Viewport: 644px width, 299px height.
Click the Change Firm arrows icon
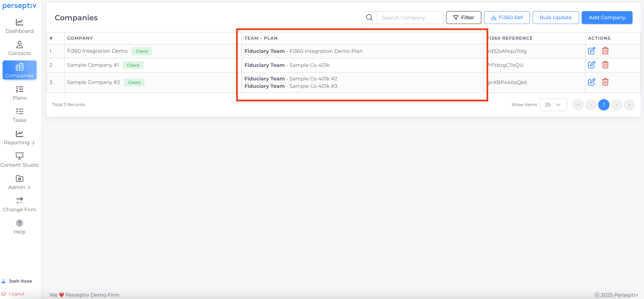[20, 201]
